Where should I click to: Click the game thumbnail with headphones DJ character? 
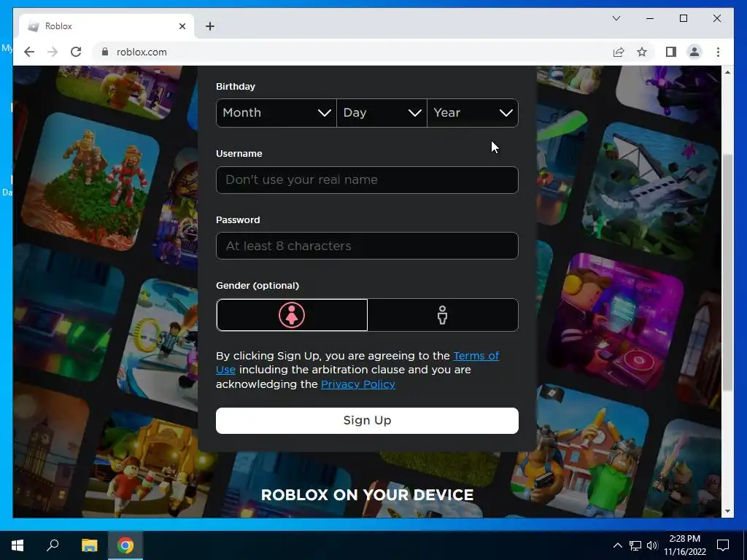tap(616, 322)
